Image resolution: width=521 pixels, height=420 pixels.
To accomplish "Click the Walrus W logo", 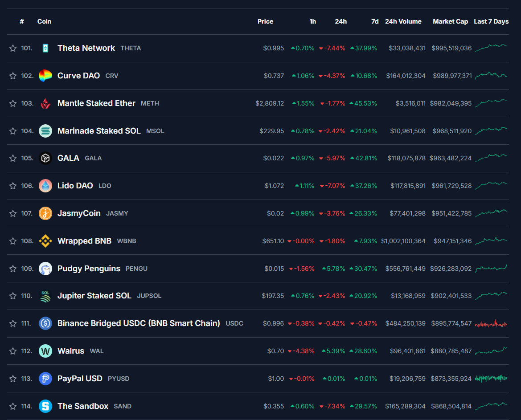I will click(x=45, y=351).
